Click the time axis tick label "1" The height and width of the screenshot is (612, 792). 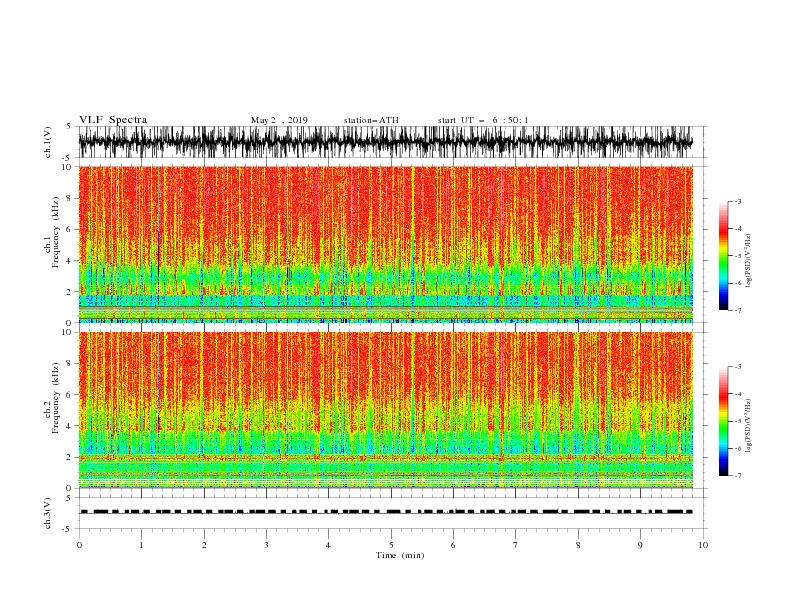141,545
